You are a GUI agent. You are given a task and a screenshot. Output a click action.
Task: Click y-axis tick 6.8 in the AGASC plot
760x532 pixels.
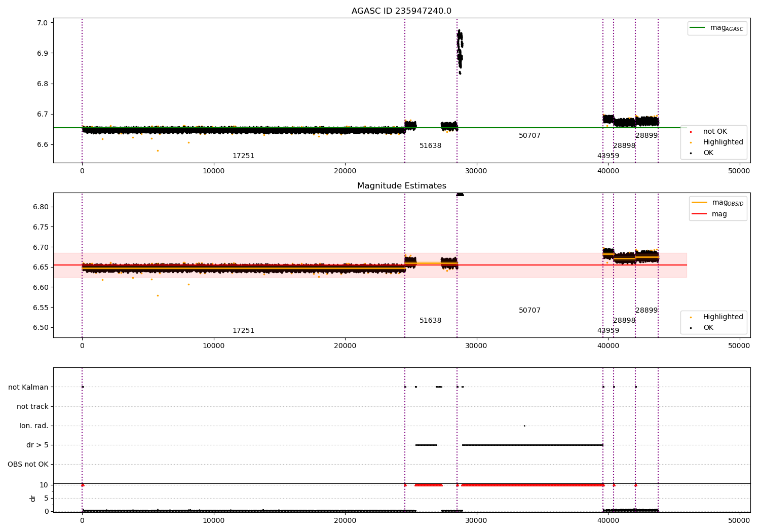[42, 84]
